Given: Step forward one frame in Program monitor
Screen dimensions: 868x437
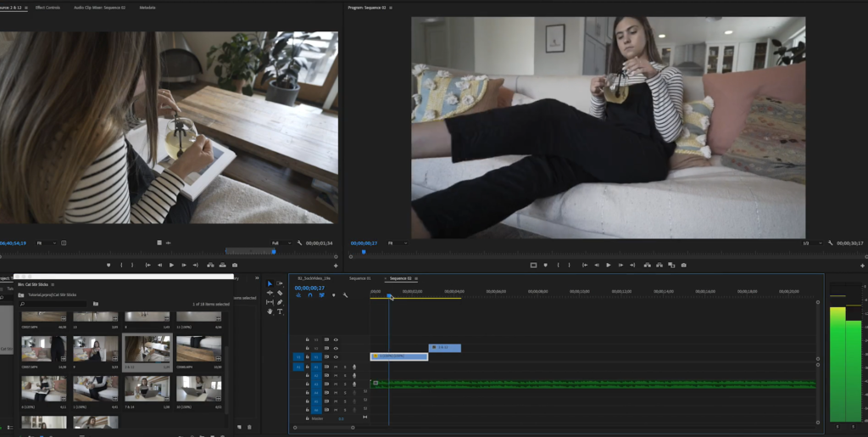Looking at the screenshot, I should pos(620,266).
